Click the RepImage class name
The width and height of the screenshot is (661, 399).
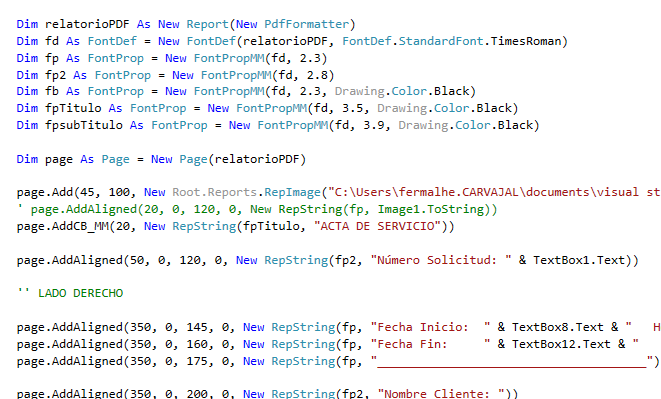(293, 192)
